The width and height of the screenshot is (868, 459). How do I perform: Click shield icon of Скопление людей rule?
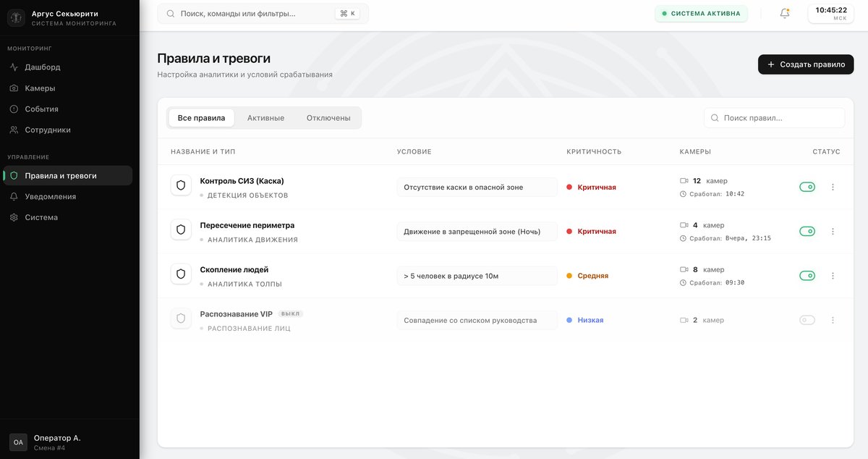(x=181, y=274)
